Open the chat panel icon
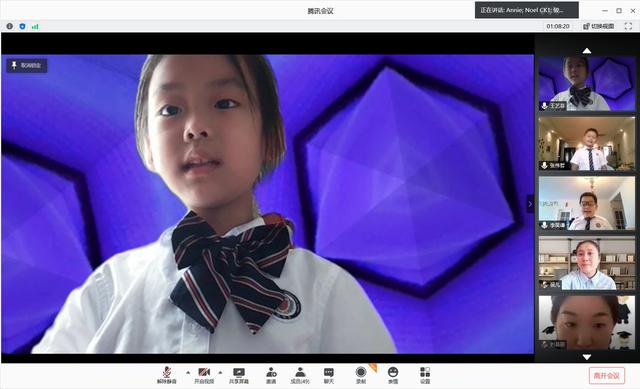The width and height of the screenshot is (640, 389). (329, 375)
